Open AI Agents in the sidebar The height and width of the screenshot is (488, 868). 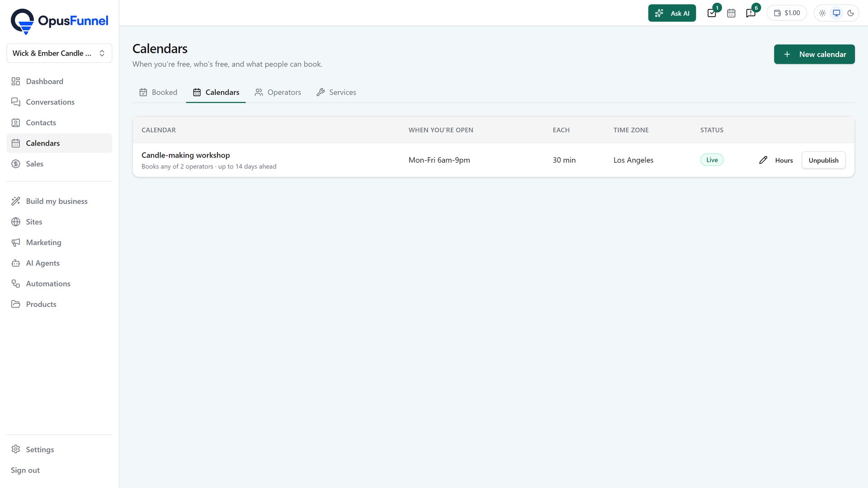59,263
